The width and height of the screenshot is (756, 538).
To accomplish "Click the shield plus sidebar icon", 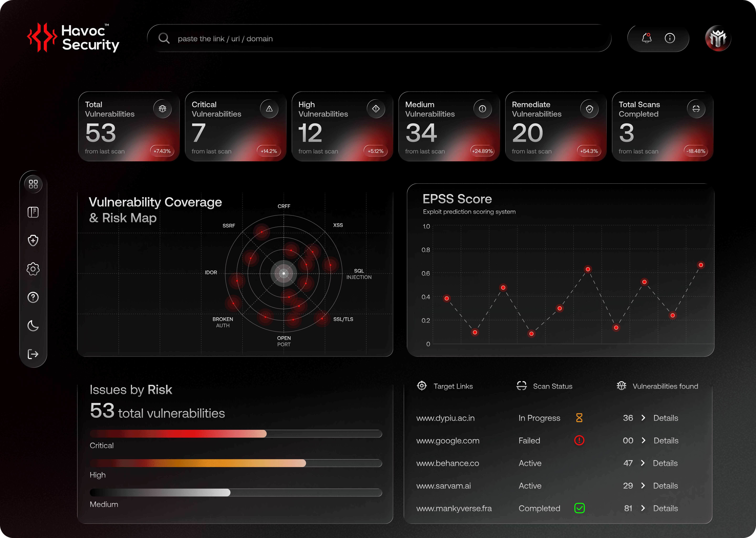I will [33, 240].
